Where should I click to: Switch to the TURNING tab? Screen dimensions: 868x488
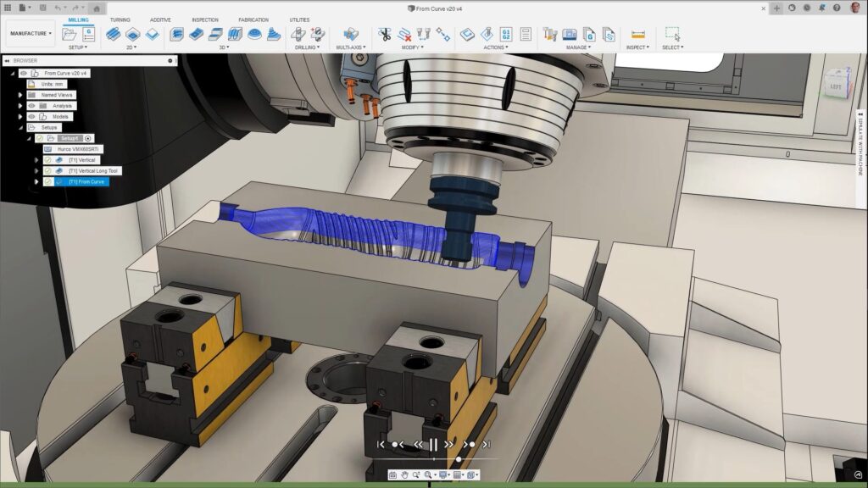coord(120,19)
